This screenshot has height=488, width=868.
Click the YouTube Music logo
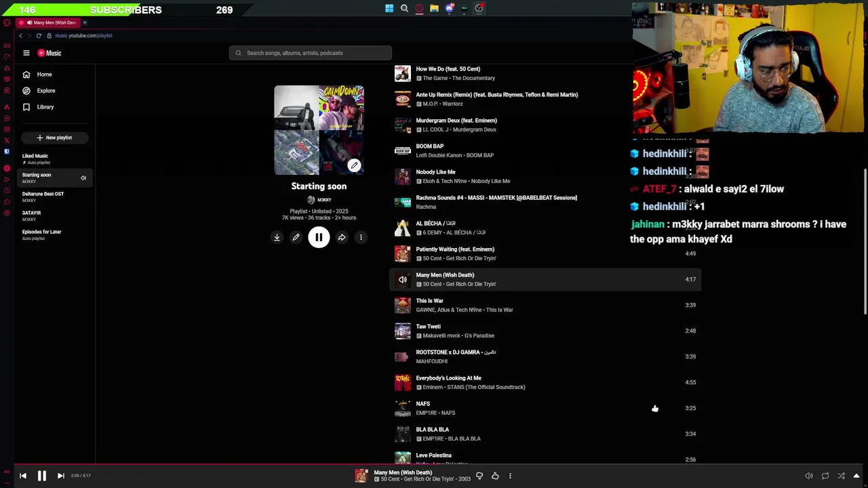click(49, 53)
